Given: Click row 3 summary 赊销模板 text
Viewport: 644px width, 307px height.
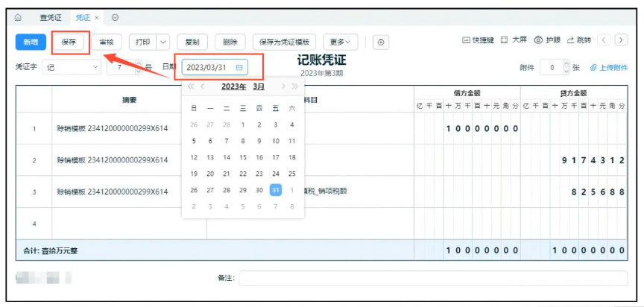Looking at the screenshot, I should pos(113,192).
